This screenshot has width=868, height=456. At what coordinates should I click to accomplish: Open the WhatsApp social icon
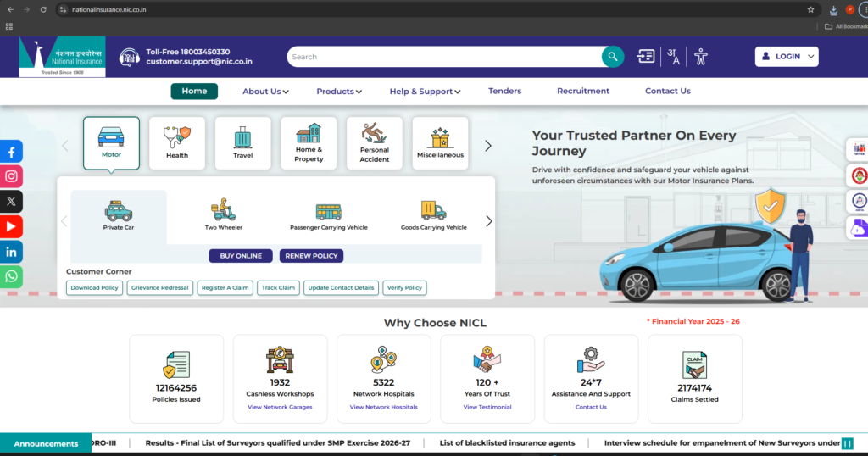click(x=11, y=276)
